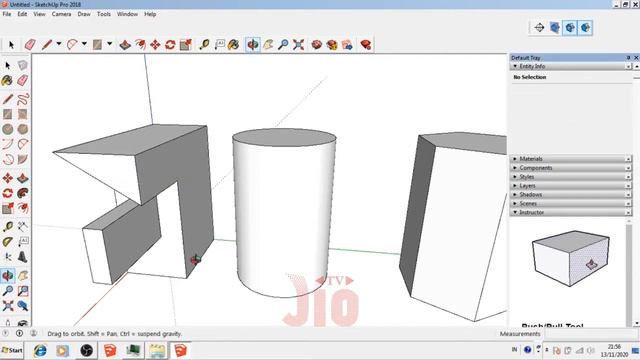The image size is (640, 360).
Task: Select the Rectangle shape tool in the top toolbar
Action: pos(97,44)
